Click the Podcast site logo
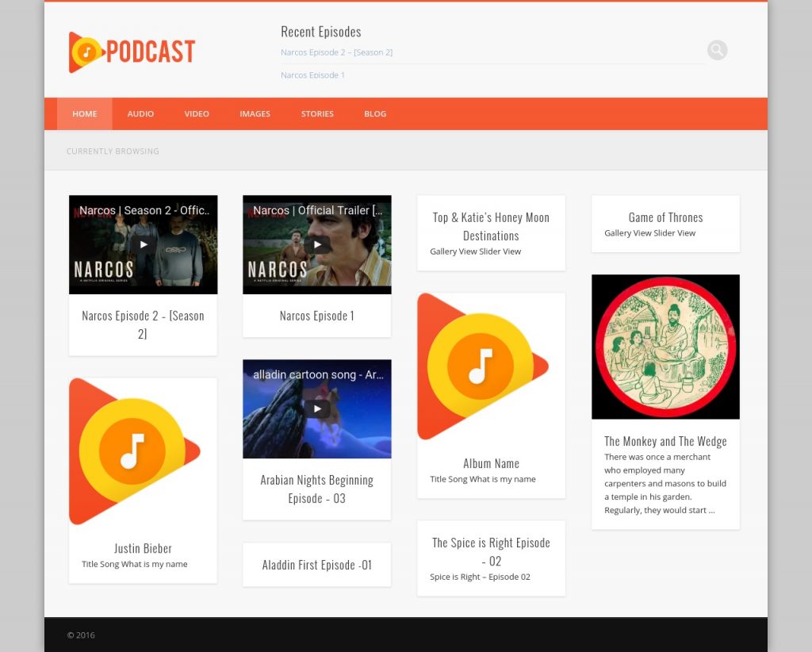 click(132, 52)
